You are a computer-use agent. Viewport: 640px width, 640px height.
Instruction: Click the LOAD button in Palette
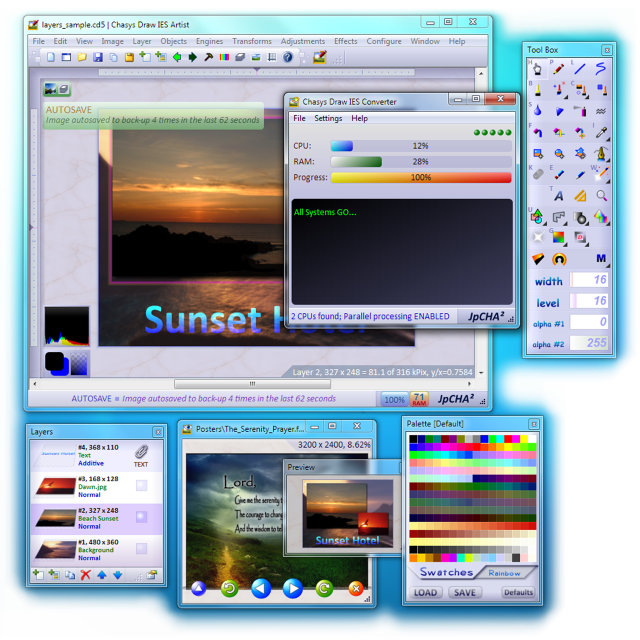pos(426,592)
